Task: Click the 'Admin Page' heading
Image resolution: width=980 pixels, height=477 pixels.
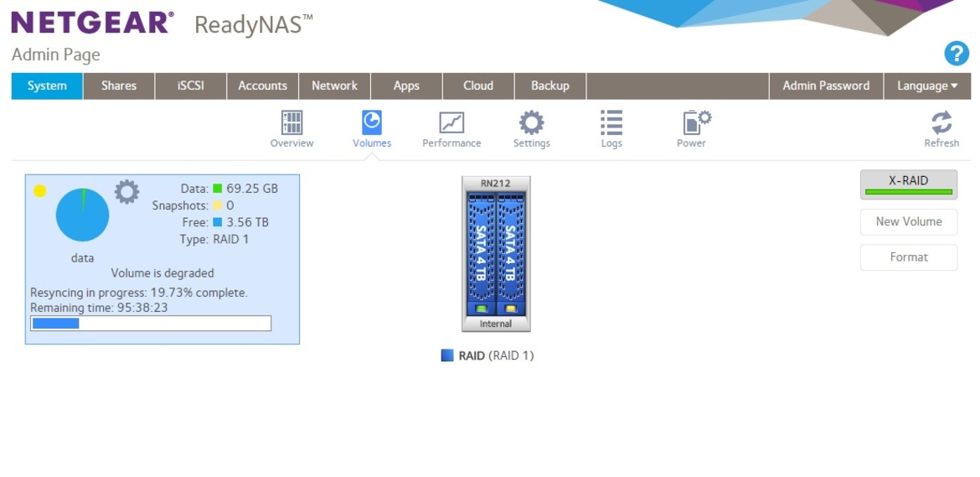Action: click(55, 55)
